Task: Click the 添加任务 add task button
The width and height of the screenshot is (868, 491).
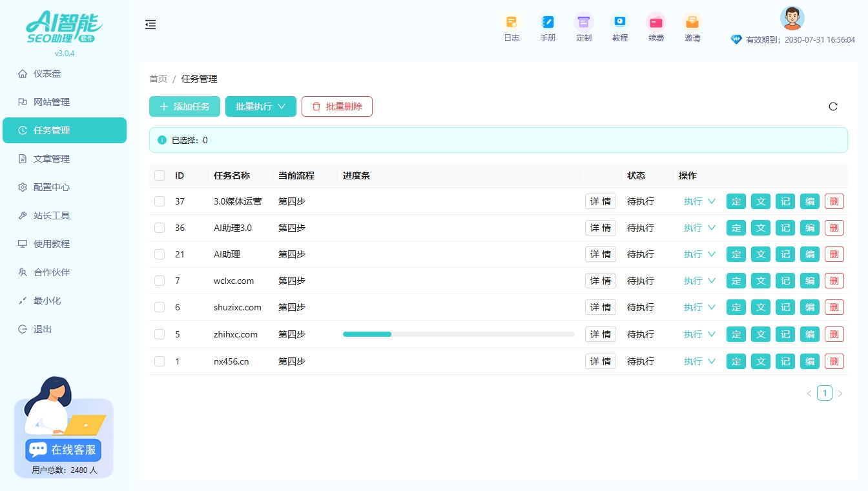Action: pos(184,106)
